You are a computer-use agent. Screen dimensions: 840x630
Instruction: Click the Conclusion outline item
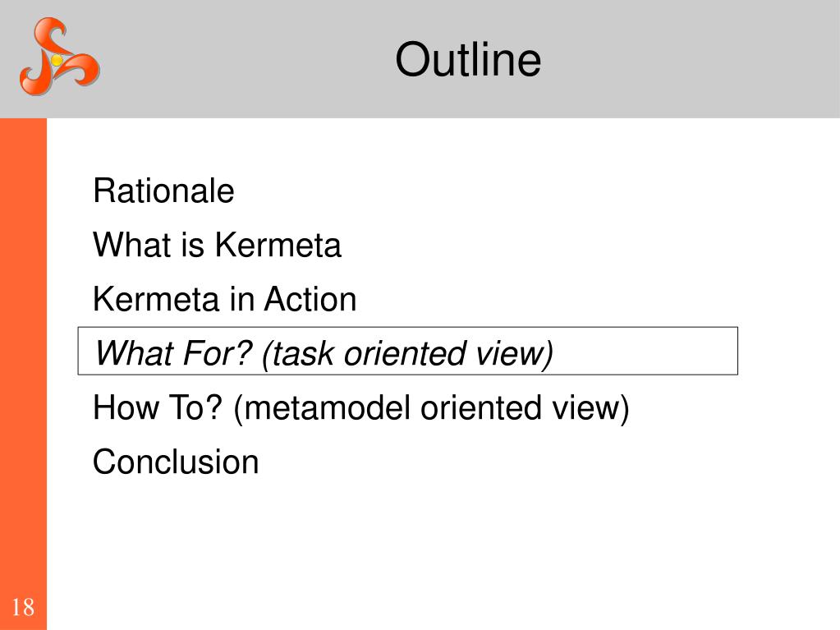click(176, 462)
